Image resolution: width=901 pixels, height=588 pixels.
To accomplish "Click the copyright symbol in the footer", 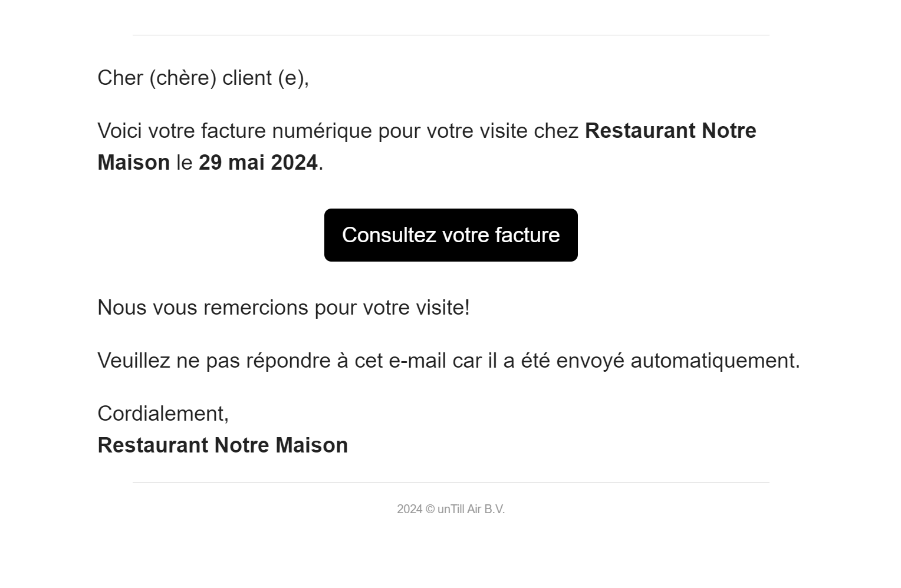I will [x=430, y=509].
